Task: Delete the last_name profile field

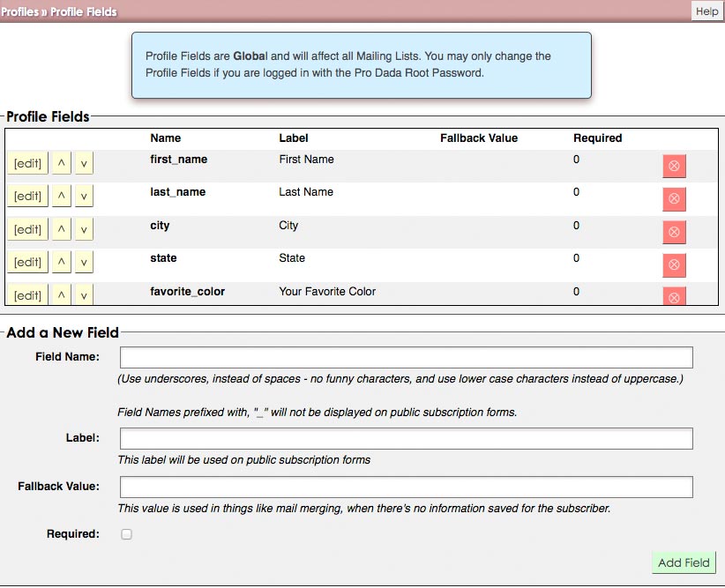Action: tap(674, 199)
